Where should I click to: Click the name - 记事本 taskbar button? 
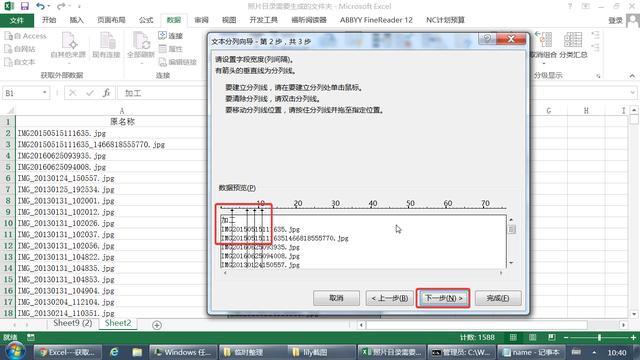point(532,352)
